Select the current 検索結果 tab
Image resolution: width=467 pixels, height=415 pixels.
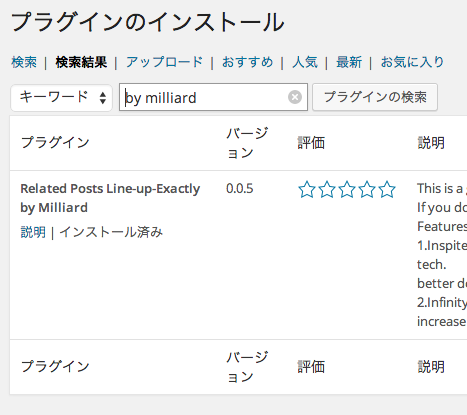pos(81,62)
